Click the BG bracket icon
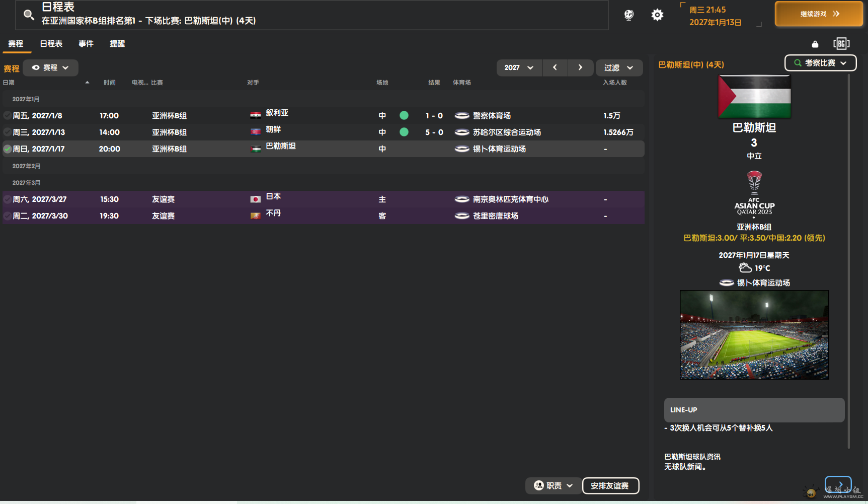The image size is (868, 504). [841, 44]
